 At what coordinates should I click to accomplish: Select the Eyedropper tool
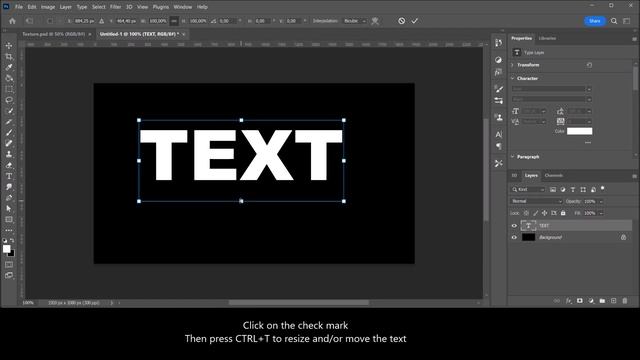9,67
